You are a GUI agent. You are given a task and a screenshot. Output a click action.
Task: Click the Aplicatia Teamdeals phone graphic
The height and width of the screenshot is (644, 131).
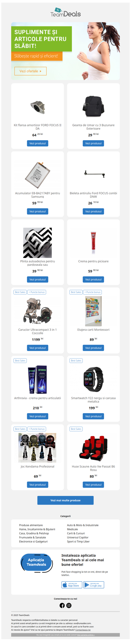click(x=36, y=563)
